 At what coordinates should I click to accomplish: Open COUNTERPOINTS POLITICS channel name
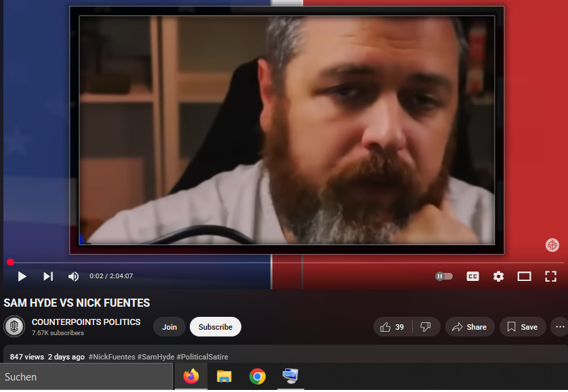click(x=86, y=322)
